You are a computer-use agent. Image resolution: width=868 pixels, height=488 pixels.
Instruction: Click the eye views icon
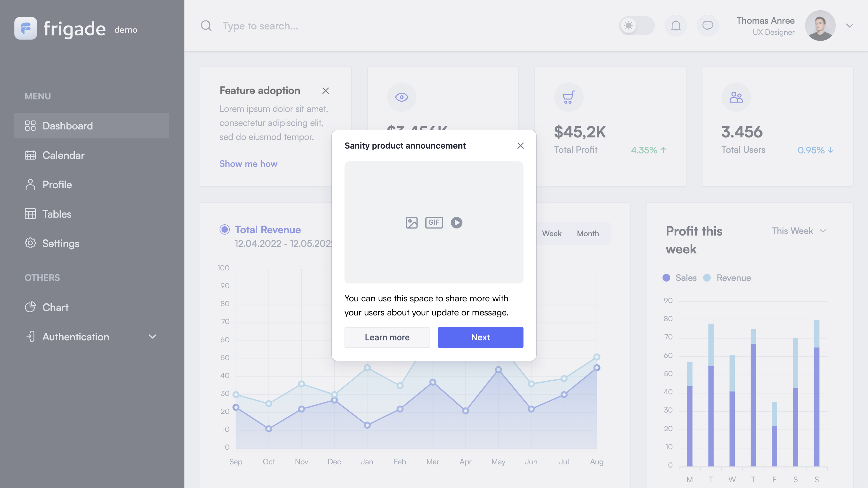[401, 97]
